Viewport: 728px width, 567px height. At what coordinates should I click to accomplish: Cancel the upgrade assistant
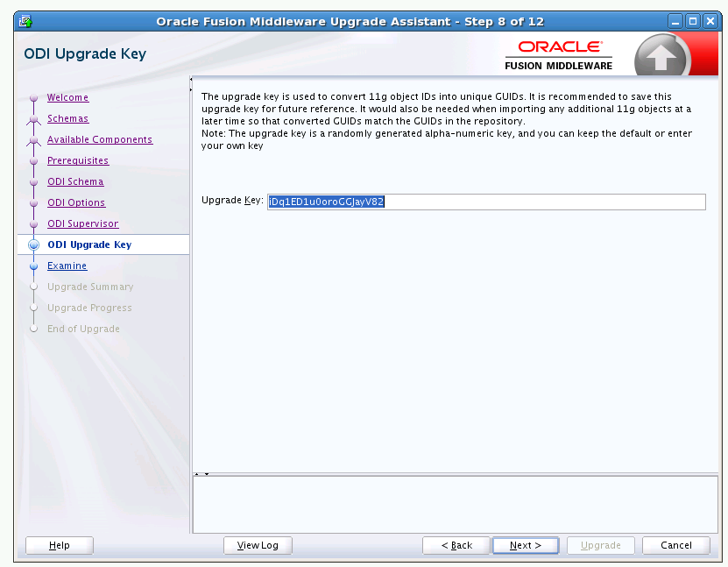[676, 545]
